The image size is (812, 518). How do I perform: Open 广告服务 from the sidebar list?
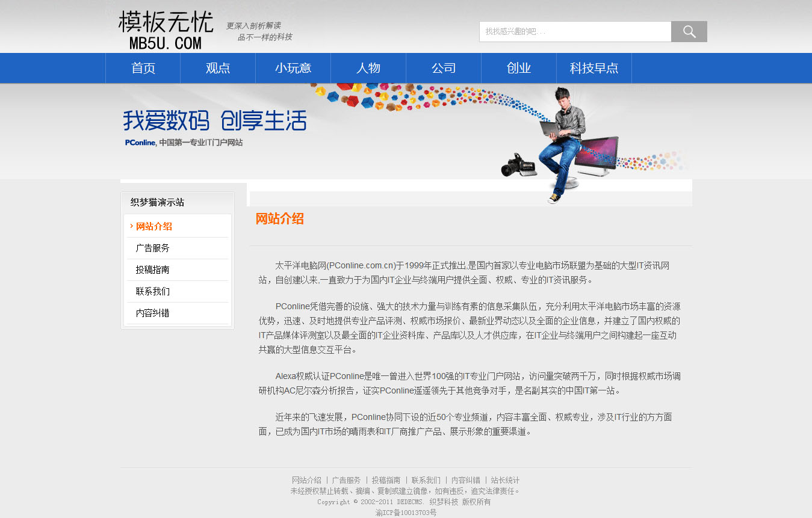click(x=153, y=248)
